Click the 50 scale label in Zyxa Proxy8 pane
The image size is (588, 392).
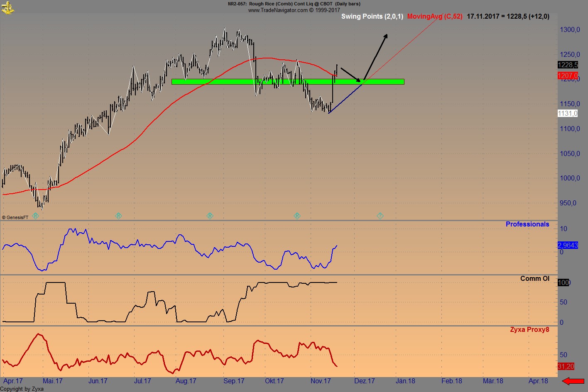[563, 355]
